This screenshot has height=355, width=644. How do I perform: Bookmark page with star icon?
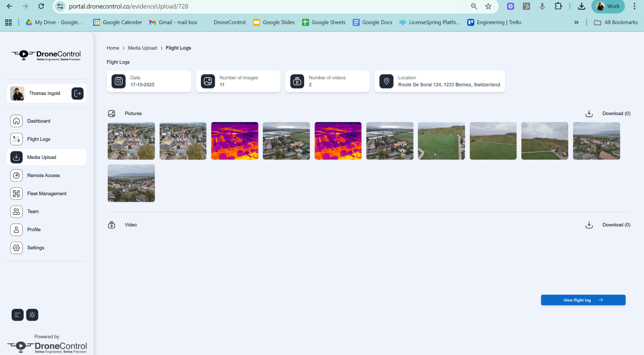488,6
